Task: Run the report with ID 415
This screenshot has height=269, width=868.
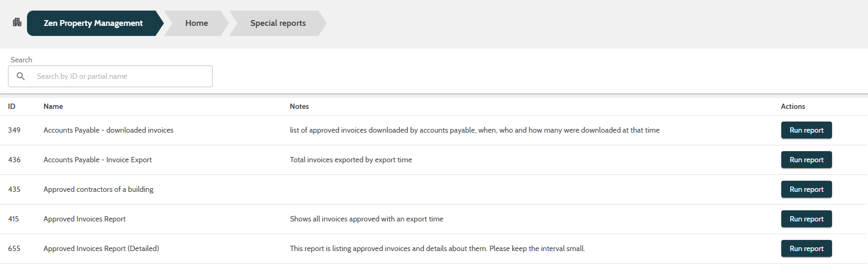Action: pyautogui.click(x=806, y=219)
